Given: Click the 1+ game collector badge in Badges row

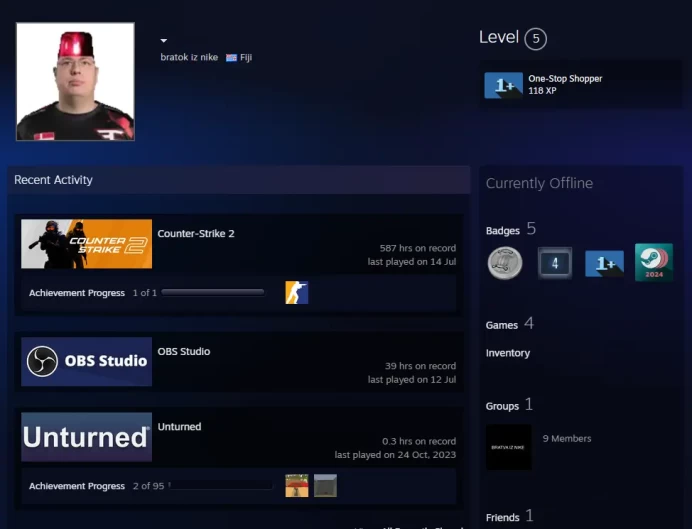Looking at the screenshot, I should coord(604,263).
